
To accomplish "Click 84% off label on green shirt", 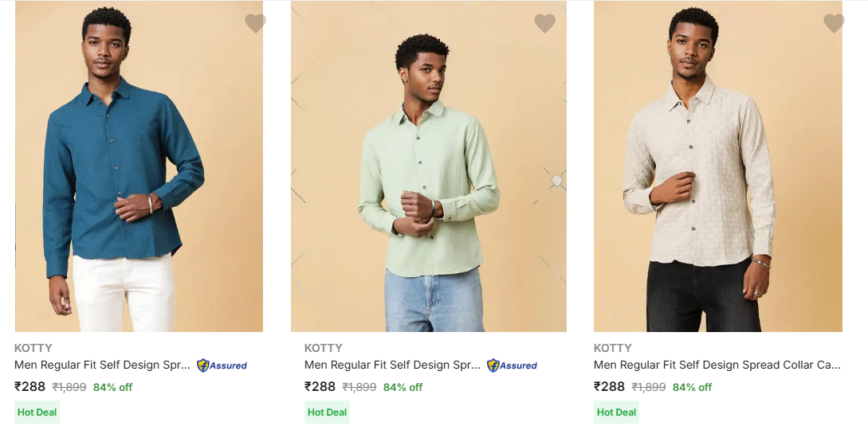I will [x=403, y=388].
